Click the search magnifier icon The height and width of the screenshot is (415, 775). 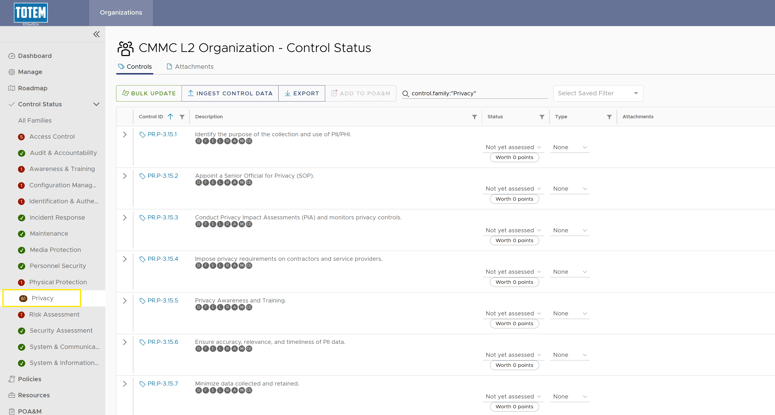[406, 93]
